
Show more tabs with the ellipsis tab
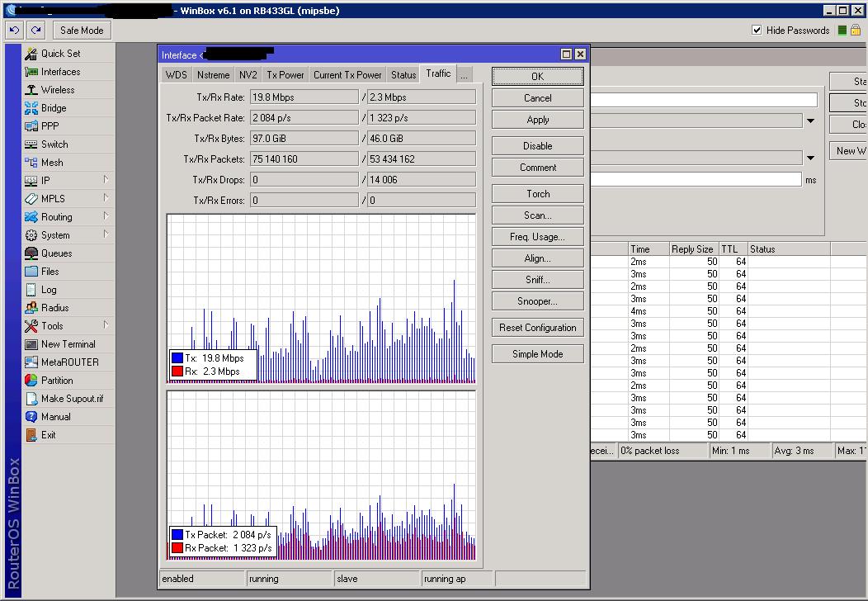(x=464, y=74)
